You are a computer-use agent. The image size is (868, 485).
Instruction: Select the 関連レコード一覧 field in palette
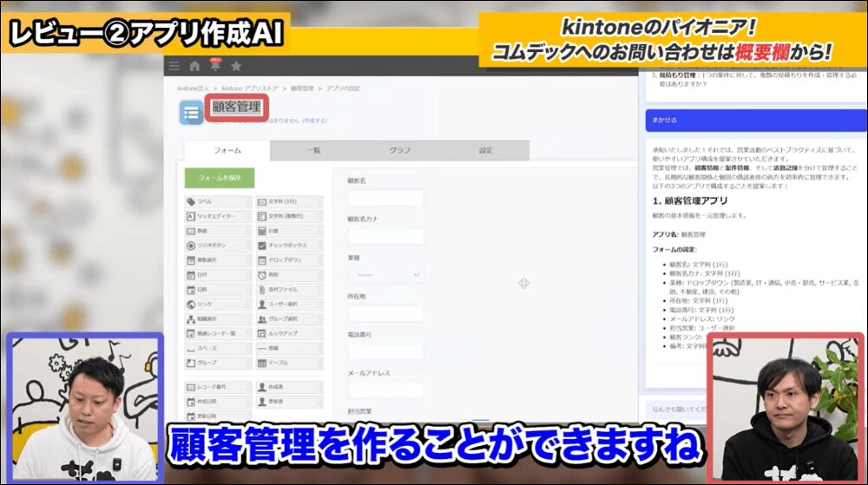click(x=218, y=333)
